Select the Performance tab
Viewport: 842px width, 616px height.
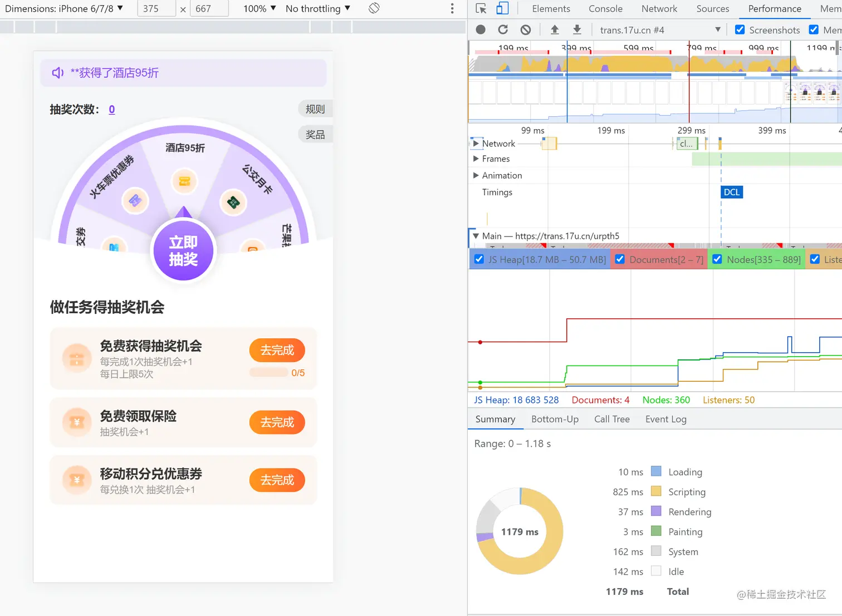[x=775, y=8]
